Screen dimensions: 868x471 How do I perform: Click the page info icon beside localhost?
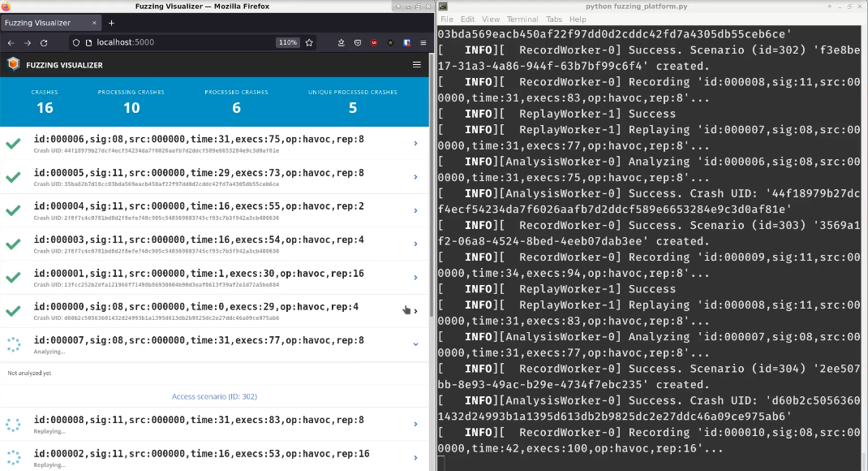click(88, 43)
